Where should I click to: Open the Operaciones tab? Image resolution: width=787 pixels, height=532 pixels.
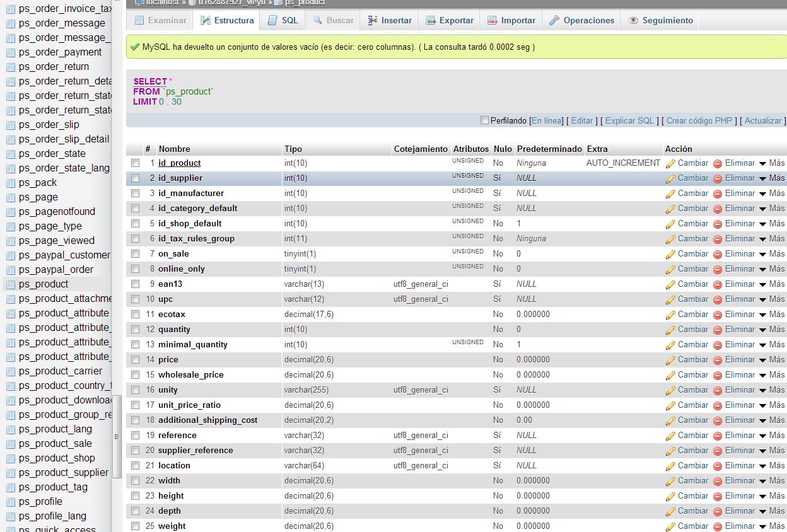coord(581,20)
